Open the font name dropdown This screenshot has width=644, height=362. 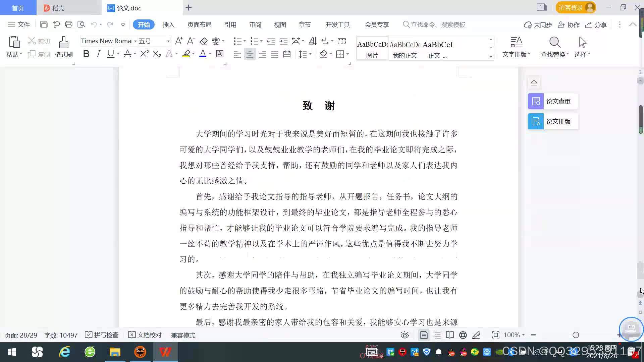click(135, 41)
